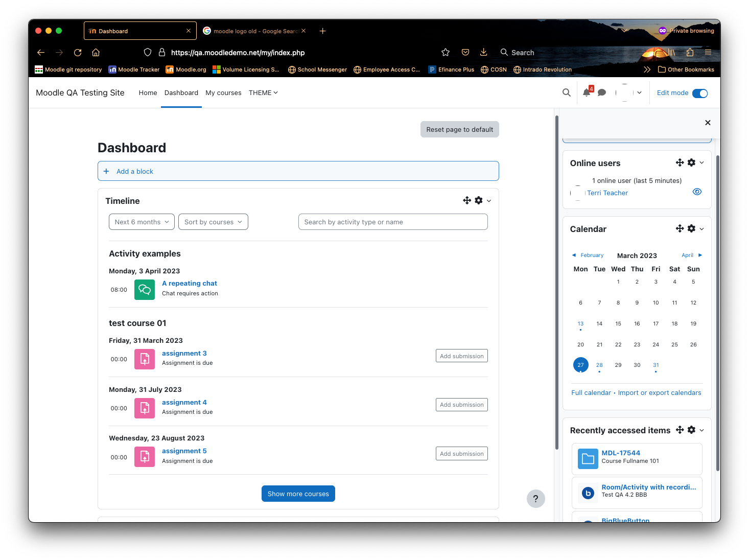The height and width of the screenshot is (560, 749).
Task: Open the Sort by courses dropdown
Action: coord(213,222)
